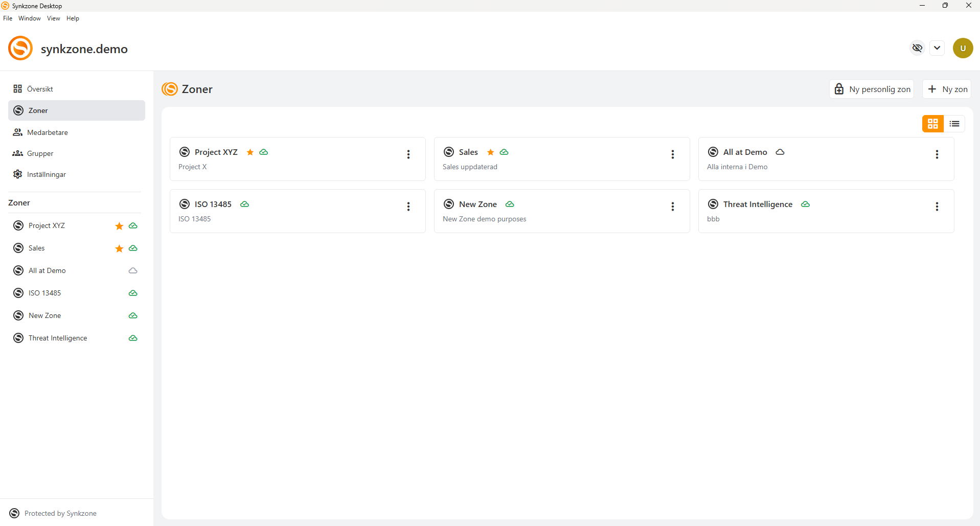Click sync cloud icon on New Zone card
Image resolution: width=980 pixels, height=526 pixels.
[x=510, y=204]
